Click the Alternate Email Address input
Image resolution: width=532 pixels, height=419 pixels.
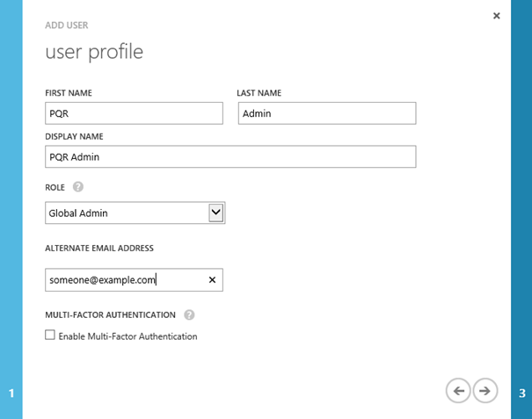point(123,280)
